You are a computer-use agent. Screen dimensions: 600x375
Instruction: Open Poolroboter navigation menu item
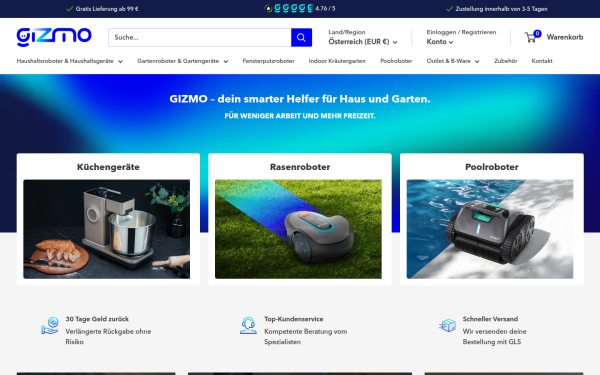click(396, 61)
